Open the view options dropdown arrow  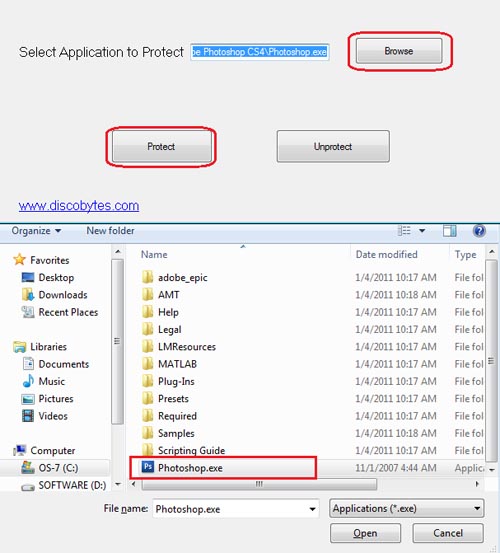click(422, 231)
